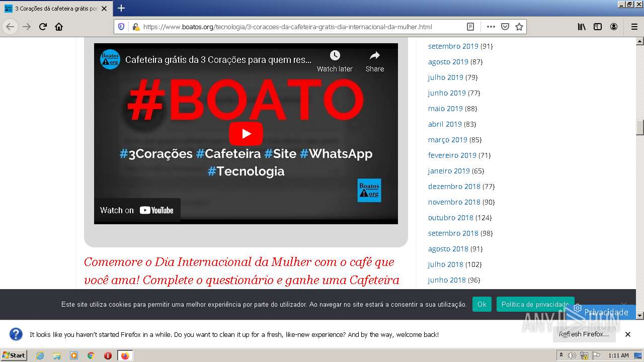Play the YouTube video
The height and width of the screenshot is (362, 644).
[x=246, y=134]
